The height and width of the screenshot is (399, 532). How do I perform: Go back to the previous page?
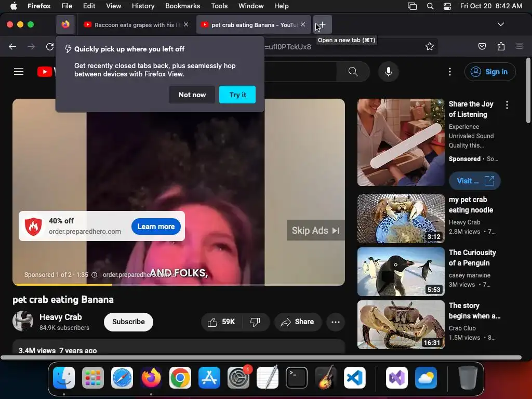tap(12, 47)
